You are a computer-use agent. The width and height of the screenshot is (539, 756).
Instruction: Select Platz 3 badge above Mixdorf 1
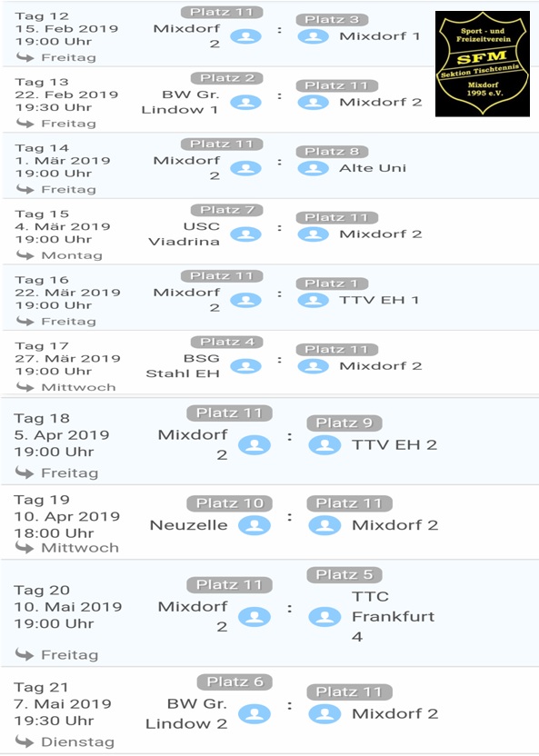(x=332, y=20)
